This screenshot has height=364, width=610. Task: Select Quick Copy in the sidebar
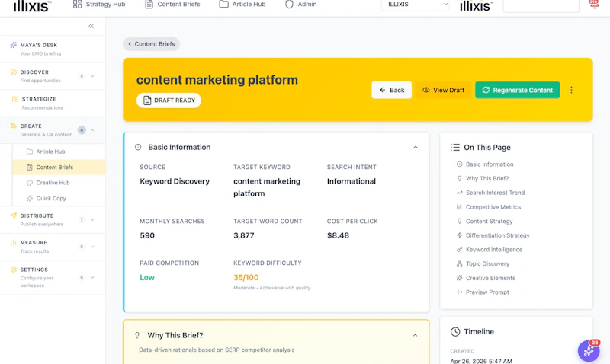point(59,198)
